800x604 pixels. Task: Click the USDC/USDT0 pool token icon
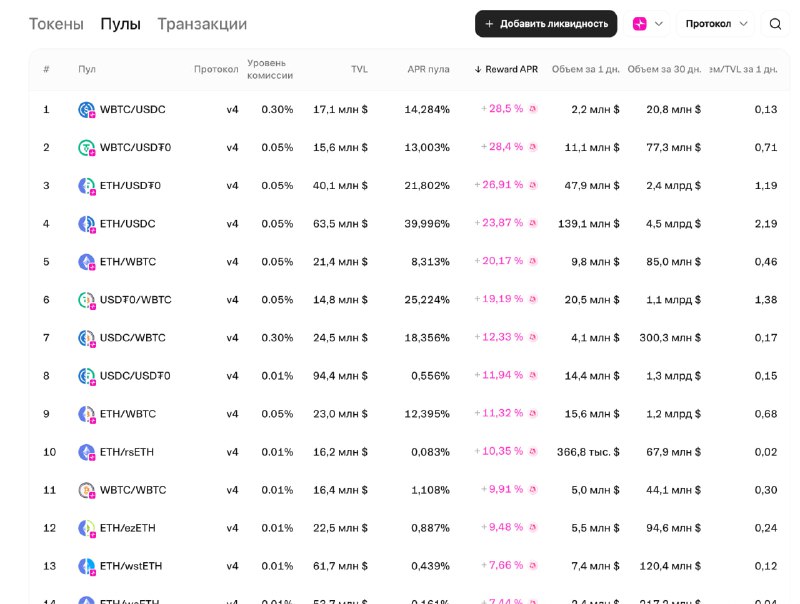click(x=85, y=375)
